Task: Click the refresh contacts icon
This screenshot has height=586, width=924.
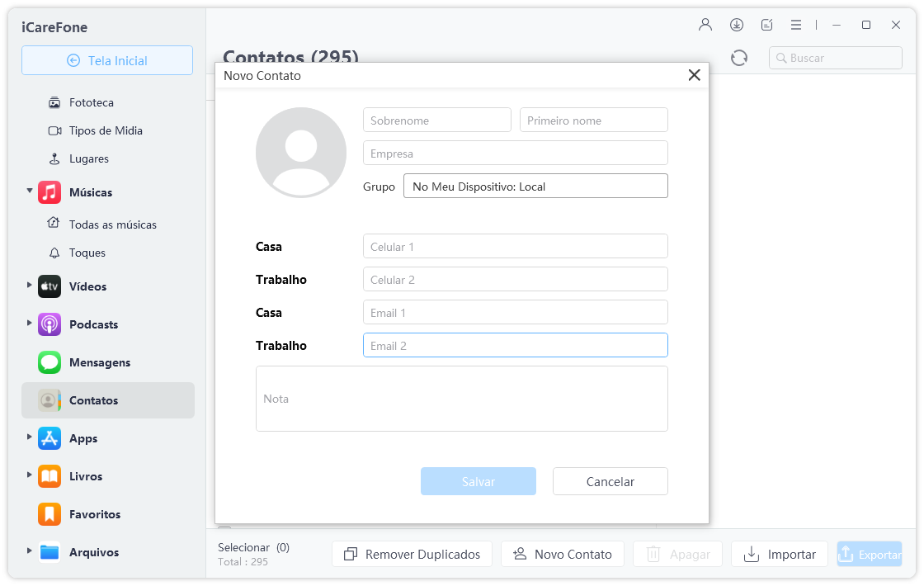Action: pos(739,58)
